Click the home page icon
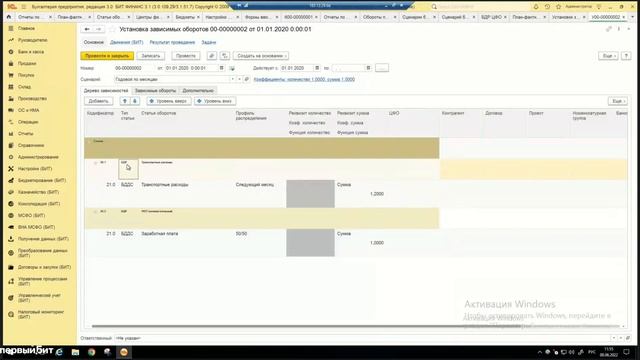640x360 pixels. [9, 17]
